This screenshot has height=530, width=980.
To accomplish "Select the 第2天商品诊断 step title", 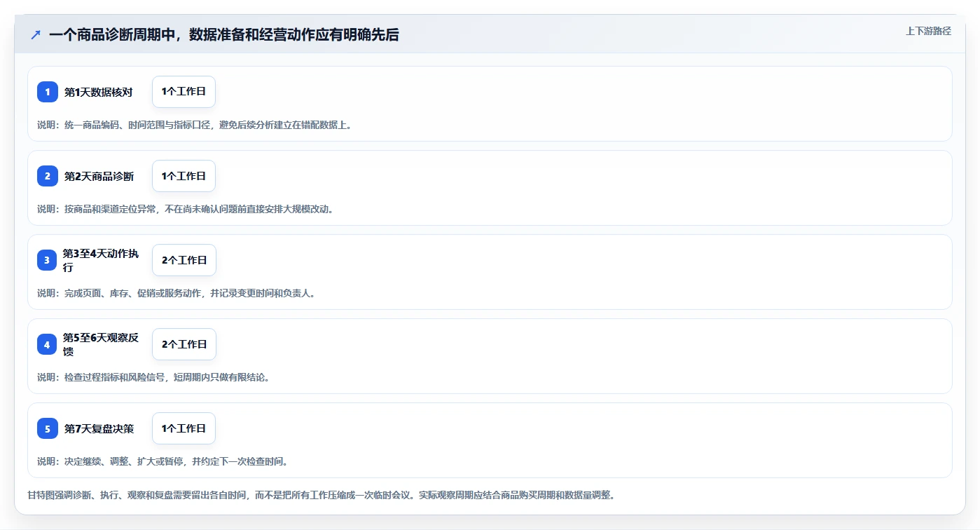I will (x=99, y=176).
